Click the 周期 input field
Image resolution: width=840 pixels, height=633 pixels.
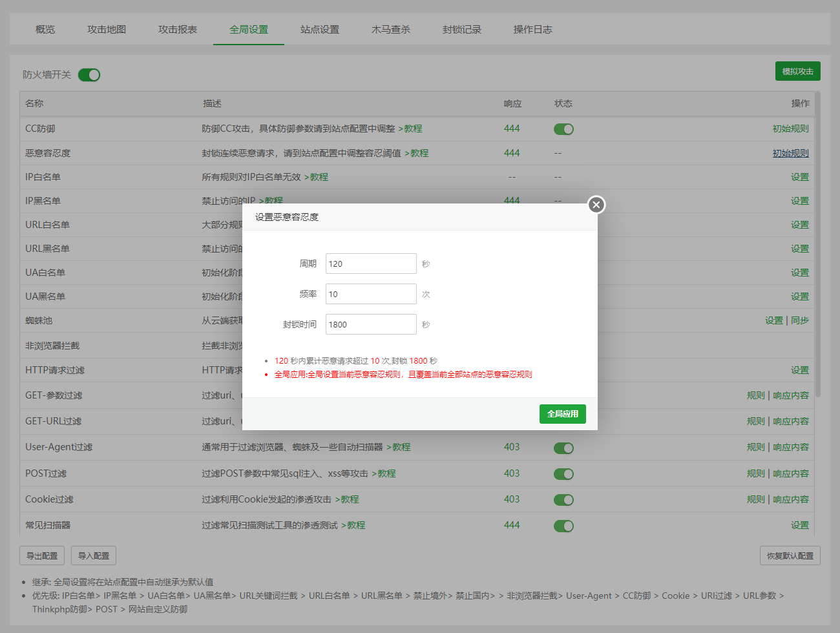pyautogui.click(x=371, y=264)
